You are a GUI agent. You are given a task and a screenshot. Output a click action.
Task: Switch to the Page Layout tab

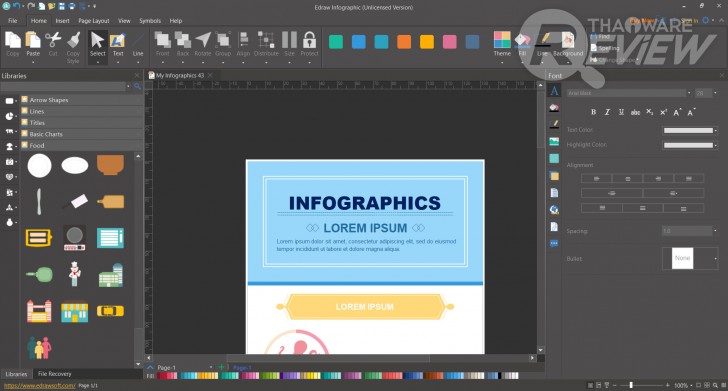coord(94,21)
